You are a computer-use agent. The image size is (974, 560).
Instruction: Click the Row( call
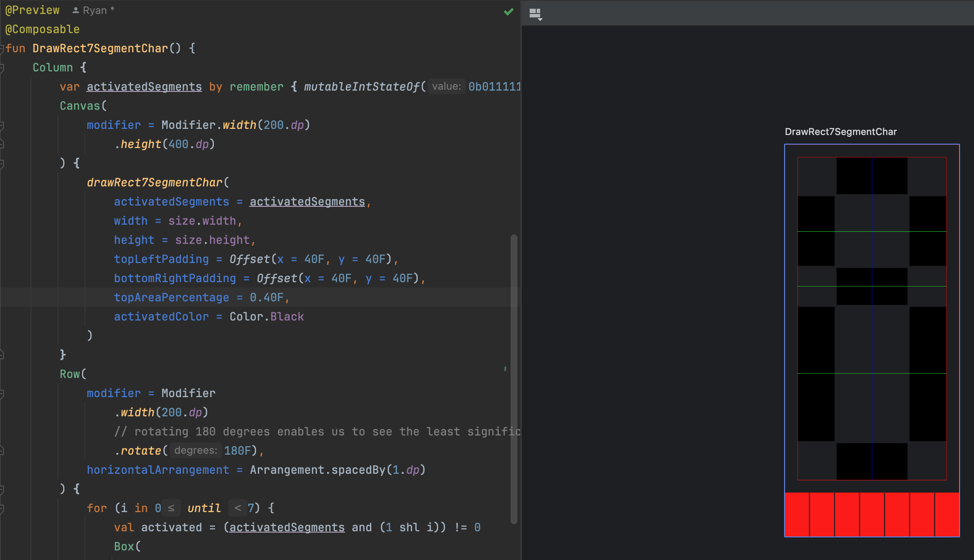73,374
